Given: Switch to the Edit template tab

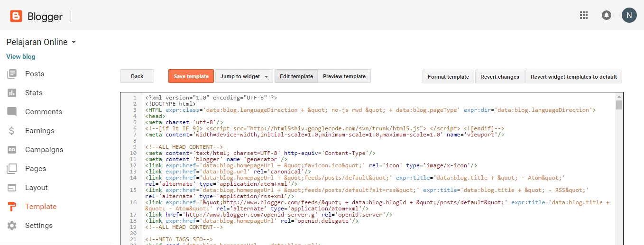Looking at the screenshot, I should click(x=296, y=76).
